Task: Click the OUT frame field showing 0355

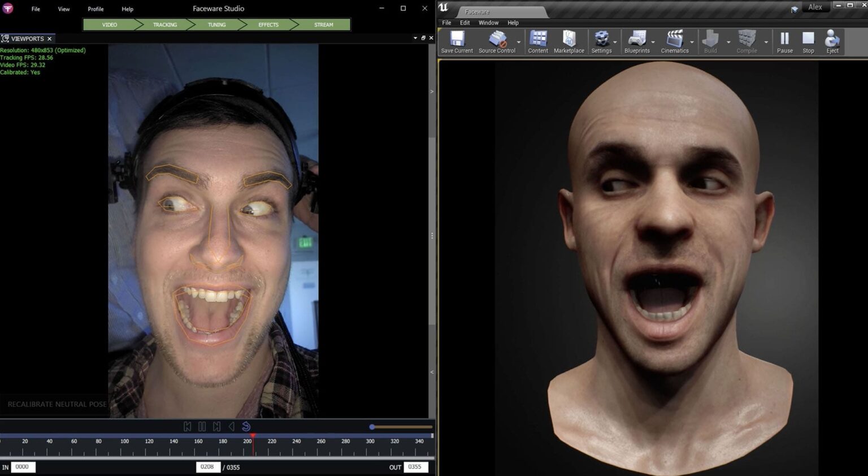Action: pos(415,467)
